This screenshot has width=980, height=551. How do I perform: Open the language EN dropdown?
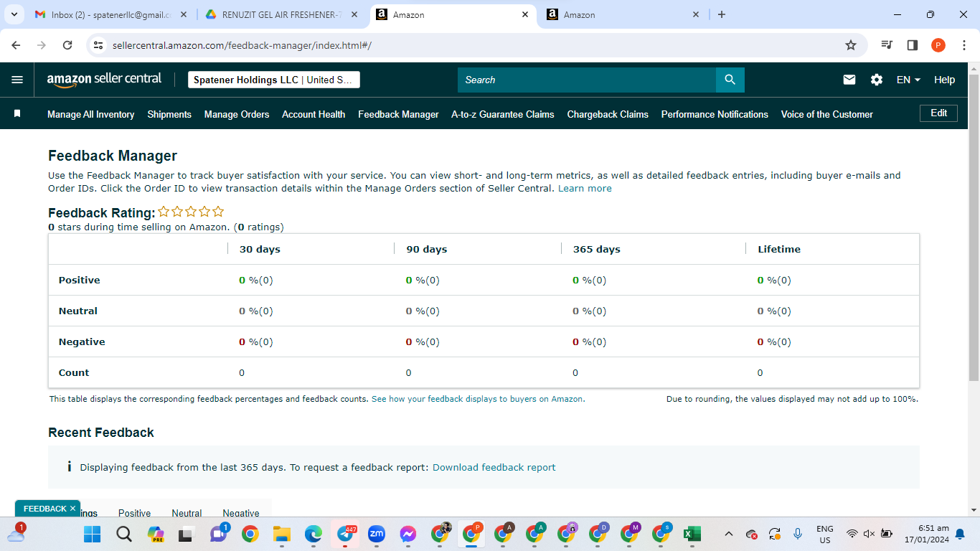[908, 80]
